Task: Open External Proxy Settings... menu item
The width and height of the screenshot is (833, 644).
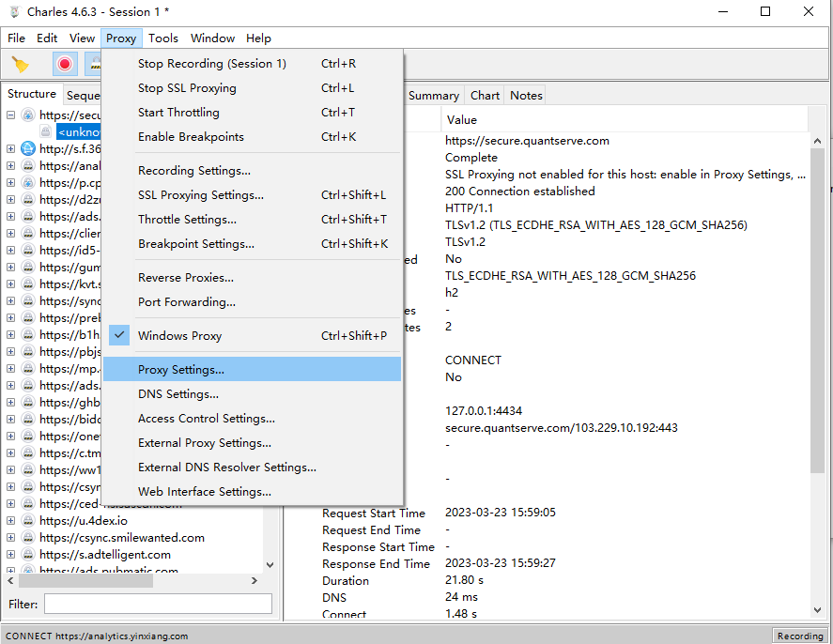Action: tap(252, 443)
